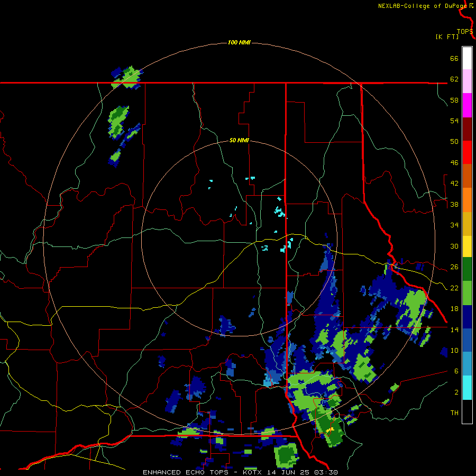The image size is (476, 476).
Task: Click the 30 legend value
Action: pyautogui.click(x=454, y=246)
